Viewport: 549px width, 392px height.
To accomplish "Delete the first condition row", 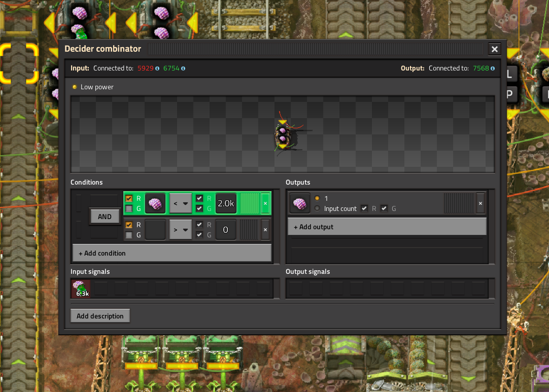I will pos(265,203).
